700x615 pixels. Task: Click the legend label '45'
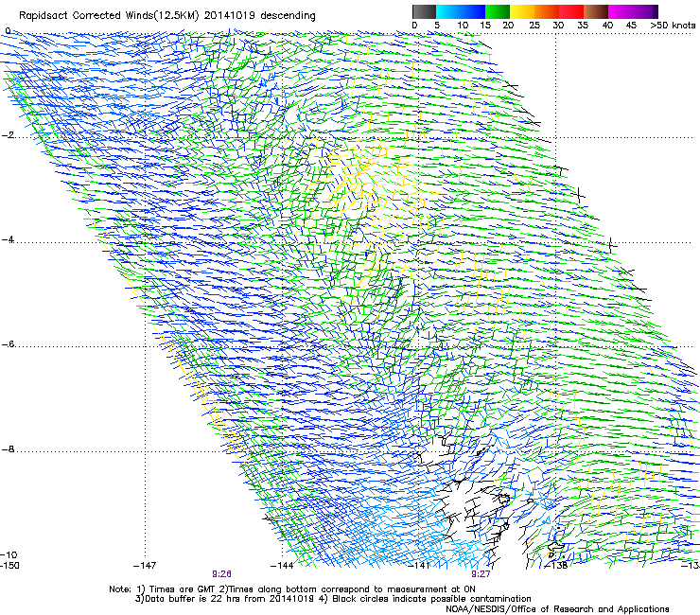click(x=631, y=26)
